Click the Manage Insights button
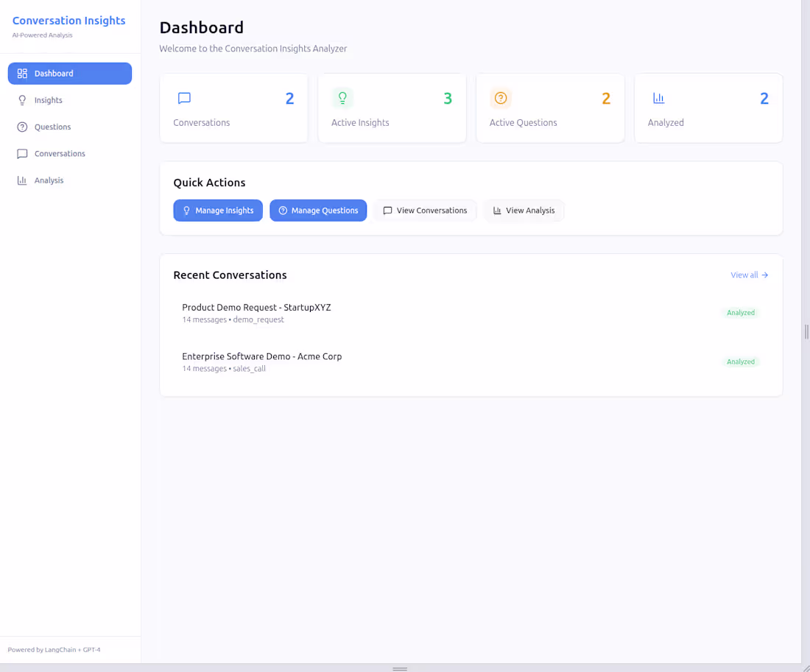 (218, 211)
